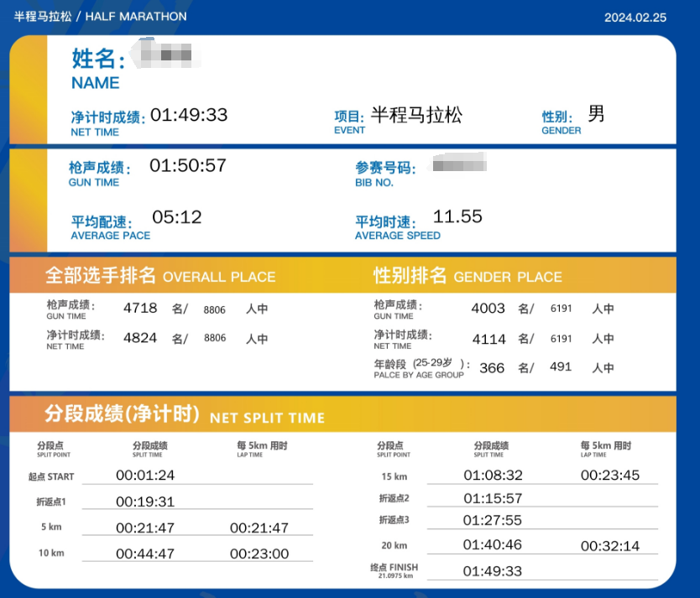Select the net time value beside 净计时成绩 NET TIME
700x598 pixels.
click(x=189, y=115)
